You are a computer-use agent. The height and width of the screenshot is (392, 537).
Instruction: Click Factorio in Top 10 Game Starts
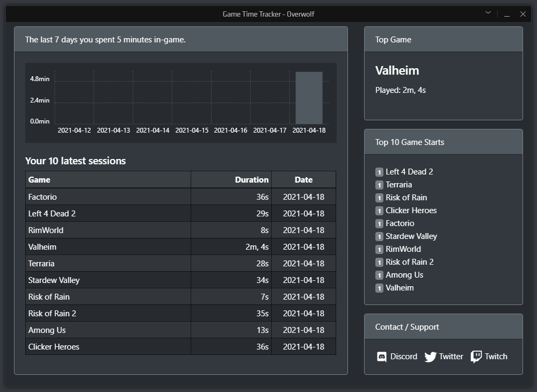pos(400,223)
